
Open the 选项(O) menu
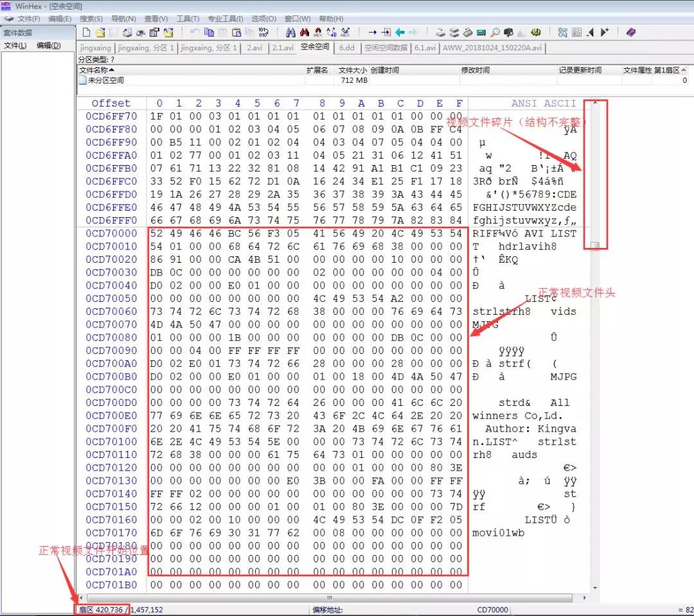(264, 19)
